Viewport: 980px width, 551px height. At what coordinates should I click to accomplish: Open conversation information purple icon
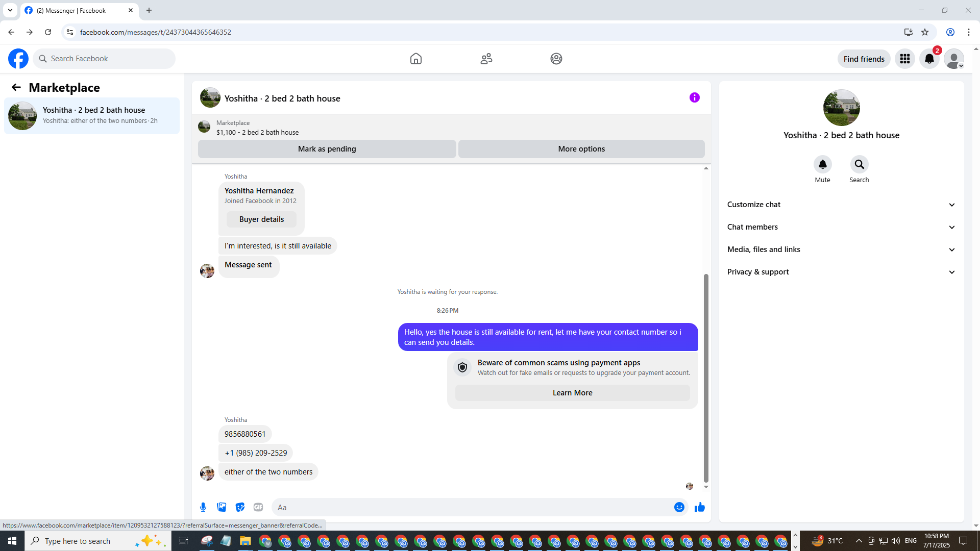tap(695, 97)
